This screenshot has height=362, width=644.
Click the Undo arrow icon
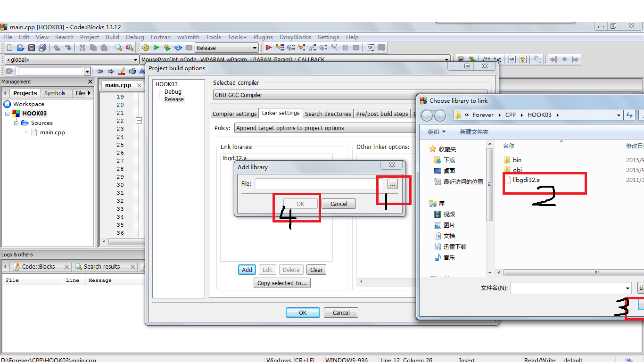57,48
